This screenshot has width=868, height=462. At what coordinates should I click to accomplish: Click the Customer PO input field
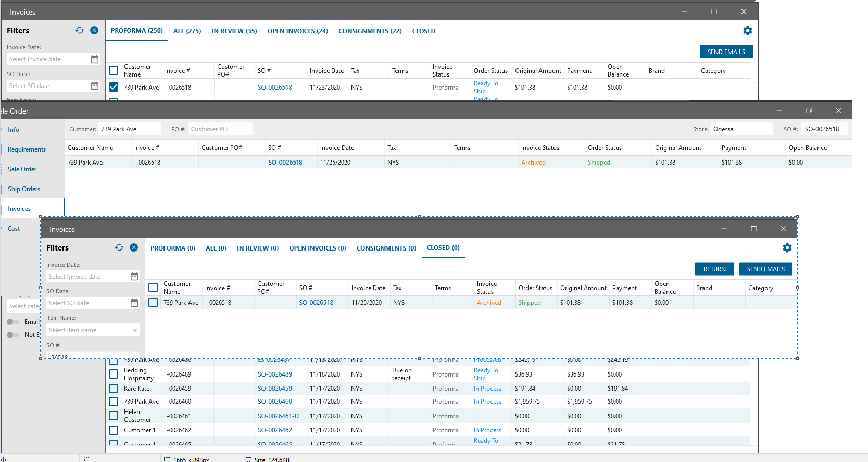[x=220, y=129]
